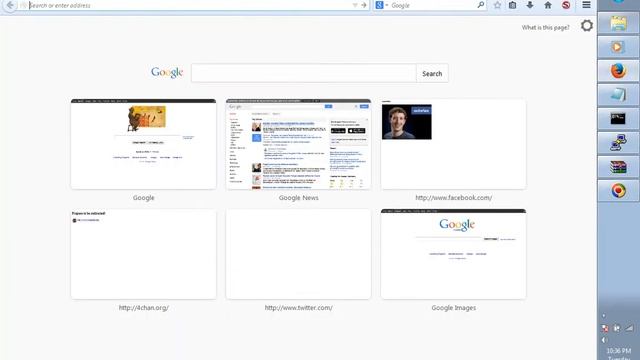This screenshot has width=640, height=360.
Task: Open Windows Explorer from the taskbar
Action: point(618,23)
